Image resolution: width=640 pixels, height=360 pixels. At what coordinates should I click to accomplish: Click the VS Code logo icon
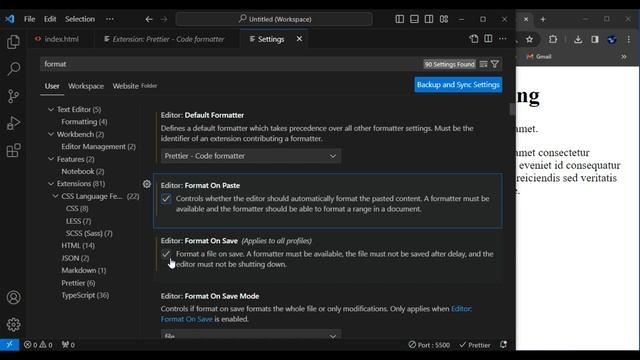10,19
